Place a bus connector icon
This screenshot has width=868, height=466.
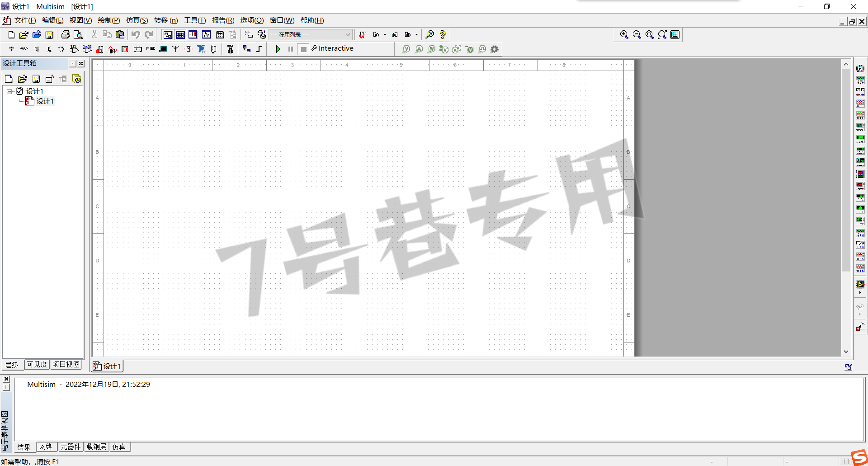point(259,49)
